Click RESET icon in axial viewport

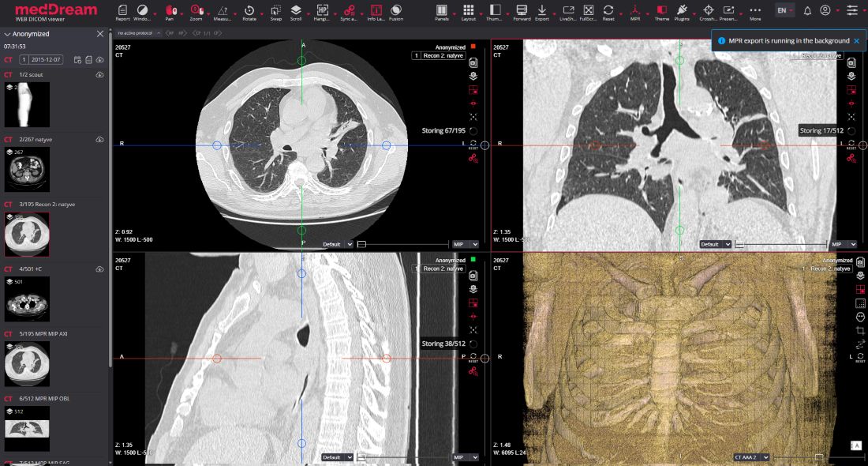pyautogui.click(x=473, y=145)
